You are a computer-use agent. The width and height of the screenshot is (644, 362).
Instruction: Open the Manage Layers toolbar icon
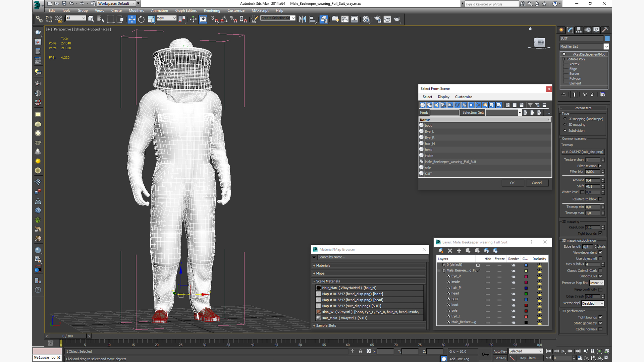324,19
